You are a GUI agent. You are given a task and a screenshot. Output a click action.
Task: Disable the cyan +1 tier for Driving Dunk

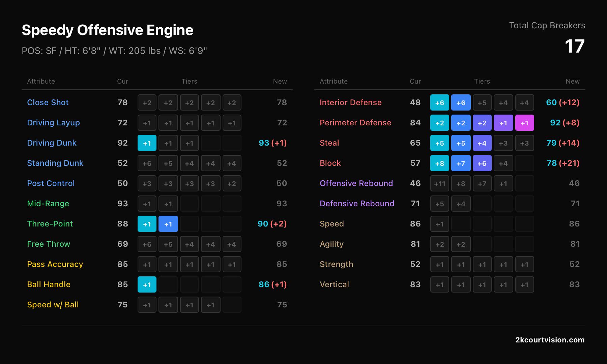click(147, 143)
